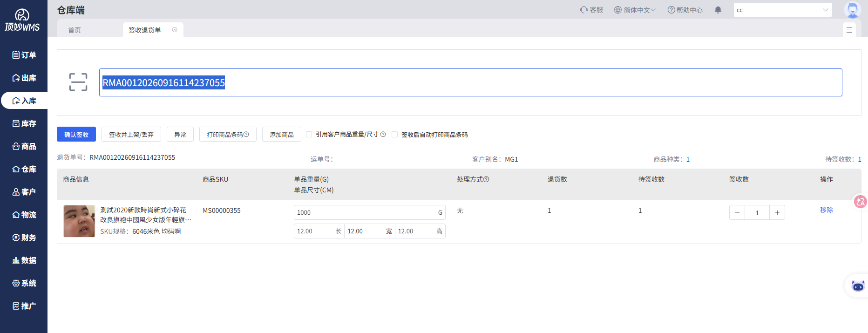Open the 系统 sidebar section

coord(24,283)
